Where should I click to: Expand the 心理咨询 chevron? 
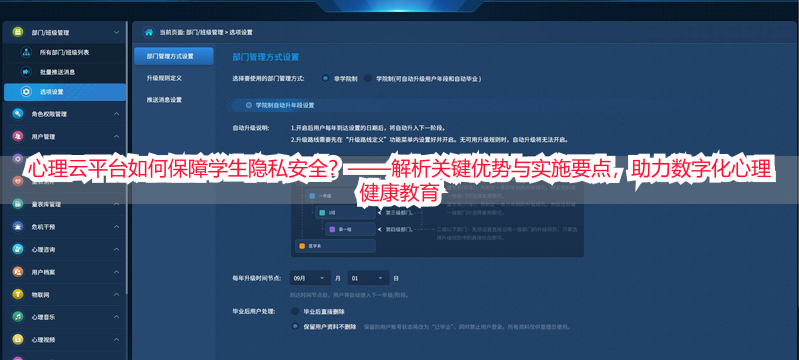116,249
